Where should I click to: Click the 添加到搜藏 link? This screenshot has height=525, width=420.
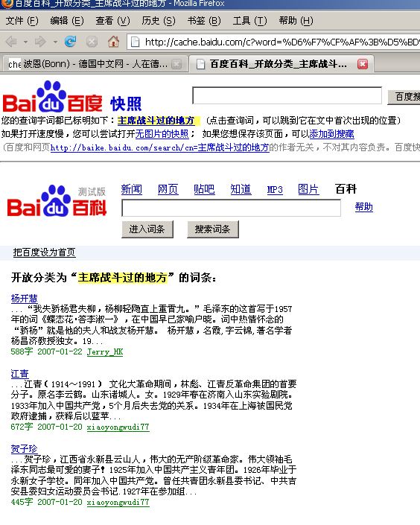331,134
